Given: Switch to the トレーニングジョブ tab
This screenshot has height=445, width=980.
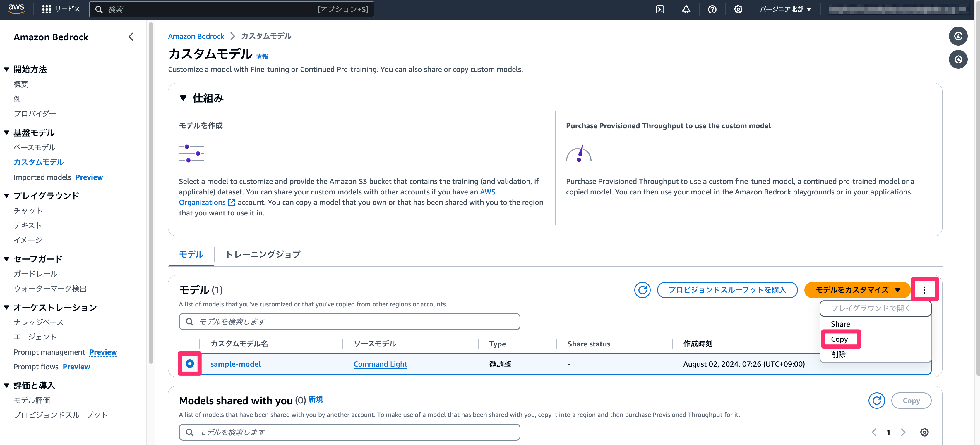Looking at the screenshot, I should [x=263, y=254].
